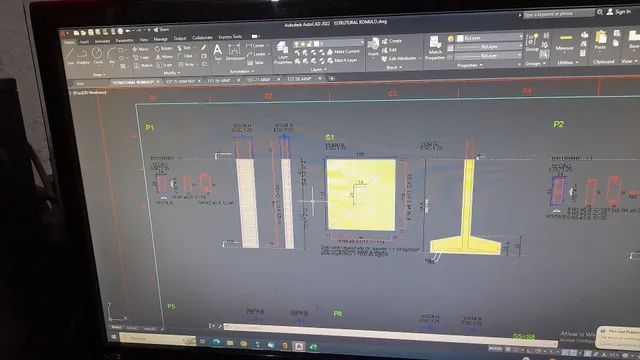This screenshot has width=640, height=360.
Task: Expand the Block panel
Action: 393,67
